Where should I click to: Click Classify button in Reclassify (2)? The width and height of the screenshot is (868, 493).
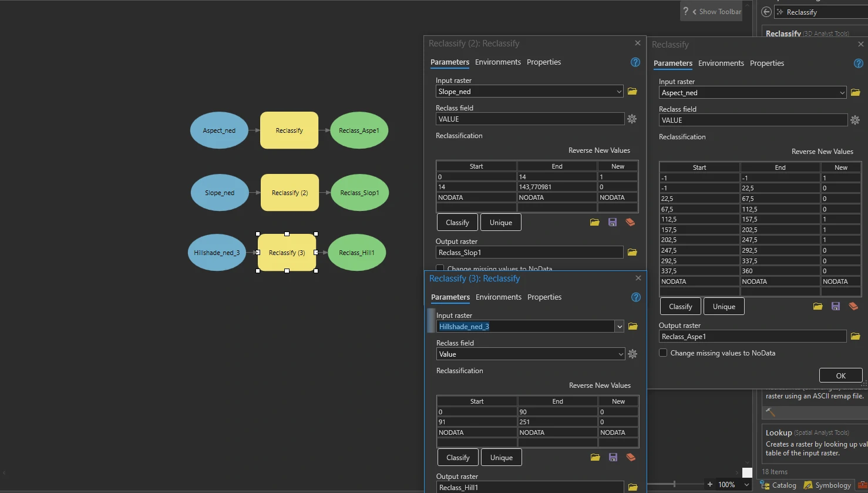(457, 222)
